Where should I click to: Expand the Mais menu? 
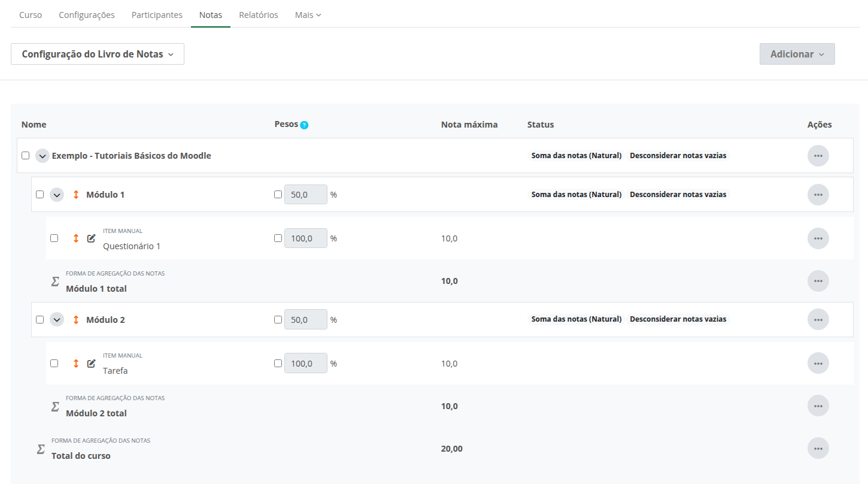point(308,15)
